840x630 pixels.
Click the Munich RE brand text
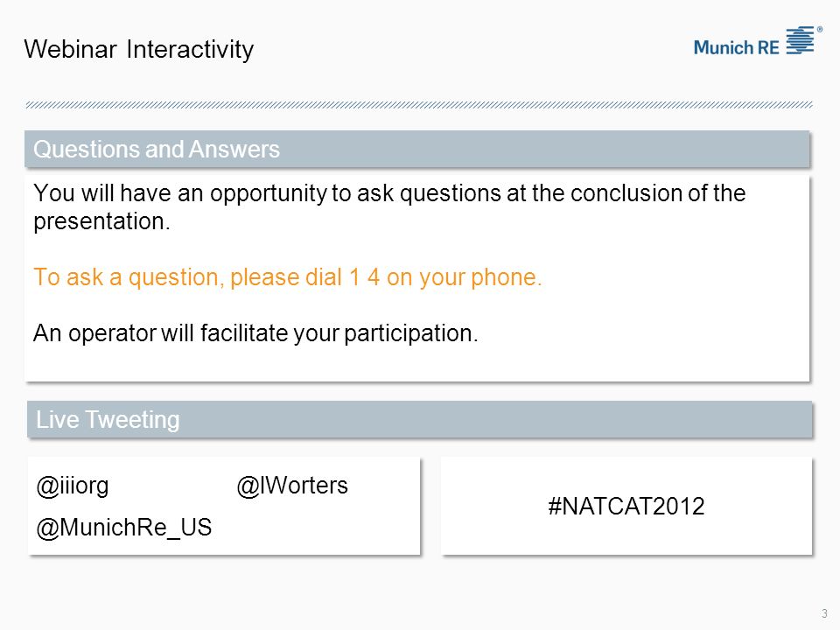pos(737,47)
